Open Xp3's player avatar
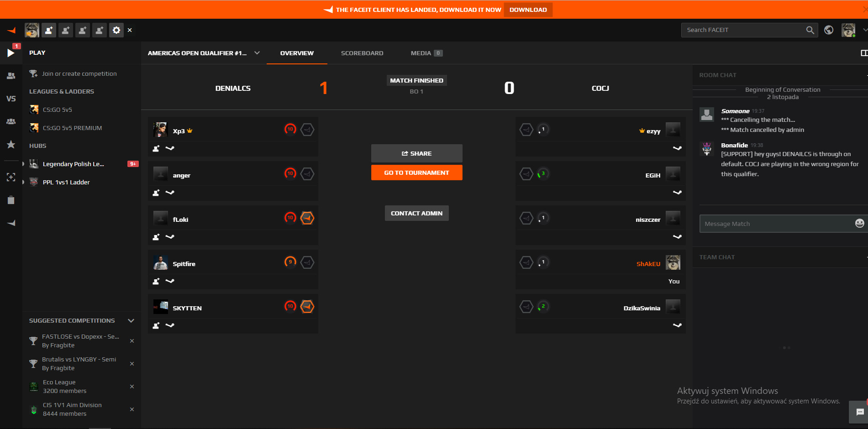The width and height of the screenshot is (868, 429). 160,130
